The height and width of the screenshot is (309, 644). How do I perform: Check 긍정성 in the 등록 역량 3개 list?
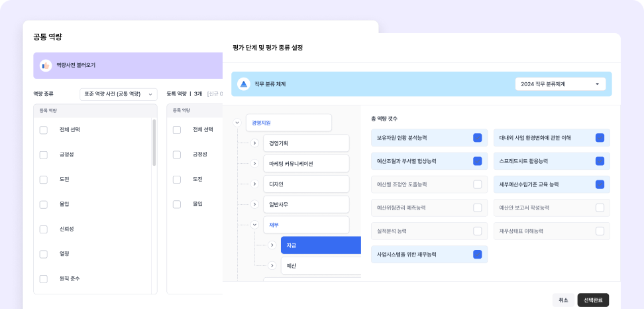pyautogui.click(x=177, y=155)
